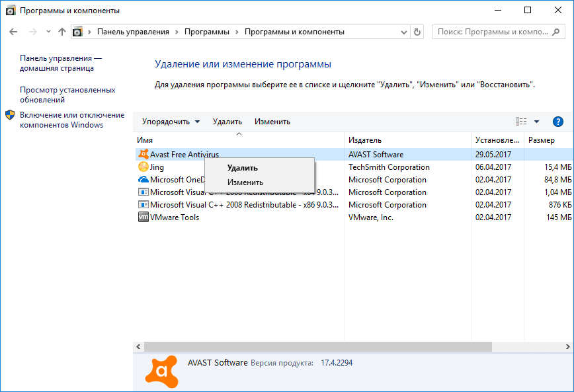
Task: Sort by the Размер column header
Action: point(549,140)
